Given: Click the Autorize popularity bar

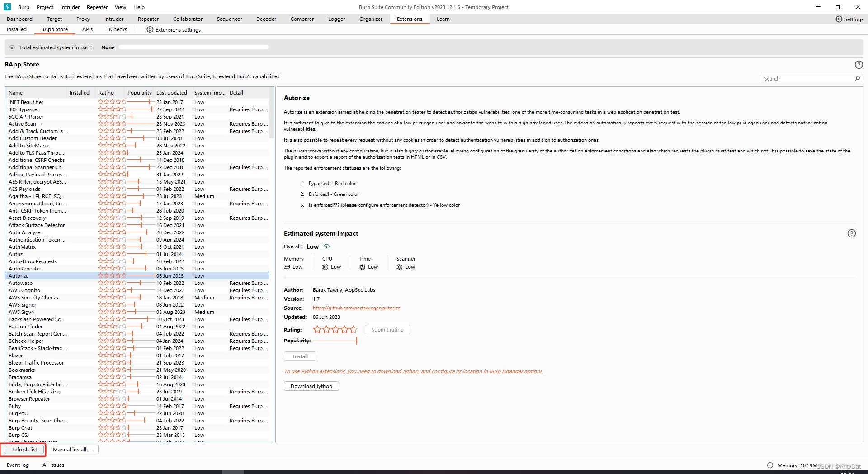Looking at the screenshot, I should tap(335, 341).
